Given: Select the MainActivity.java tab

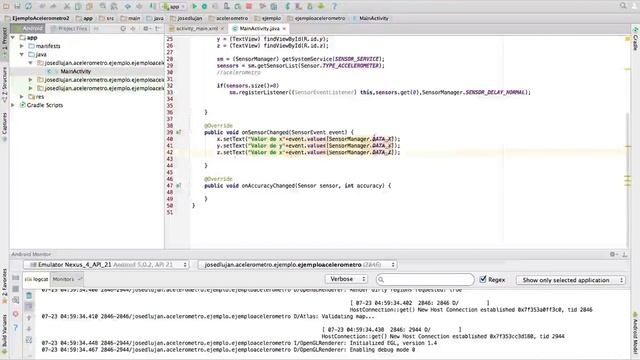Looking at the screenshot, I should point(259,29).
